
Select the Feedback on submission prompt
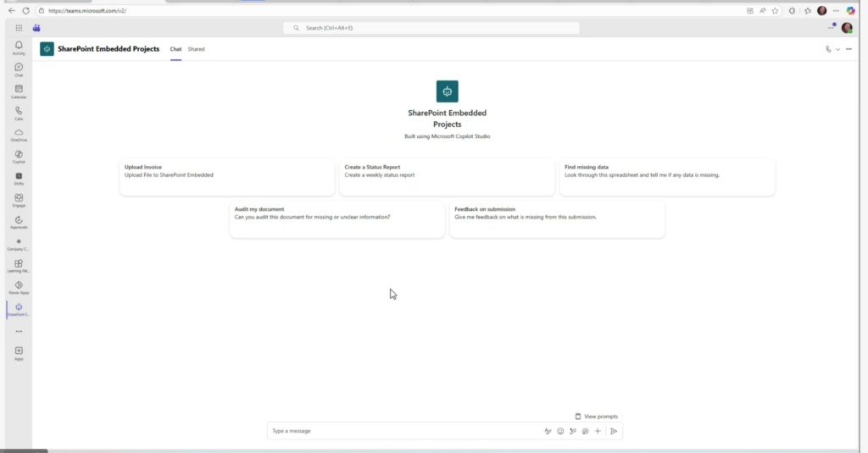557,219
